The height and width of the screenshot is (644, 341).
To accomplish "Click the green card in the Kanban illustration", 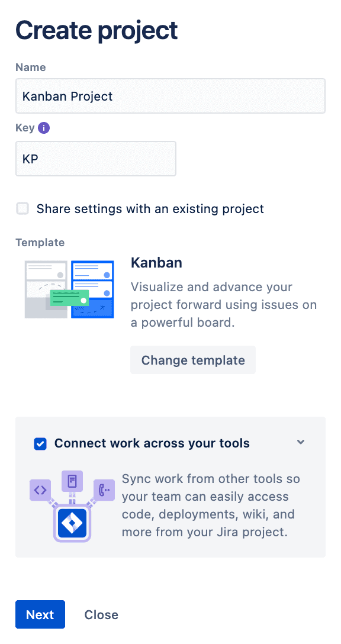I will point(69,298).
